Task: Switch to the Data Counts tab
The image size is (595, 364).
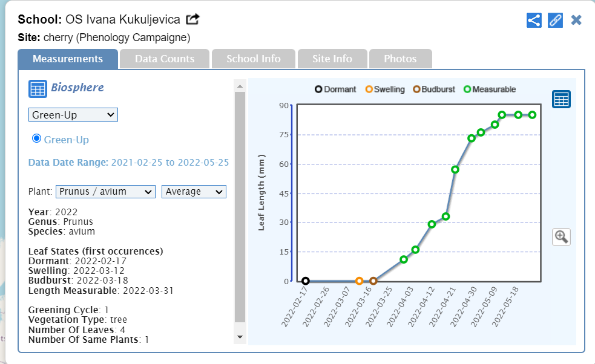Action: click(165, 59)
